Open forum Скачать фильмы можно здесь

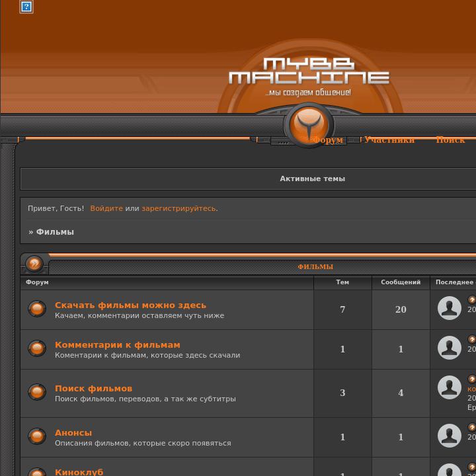tap(130, 305)
